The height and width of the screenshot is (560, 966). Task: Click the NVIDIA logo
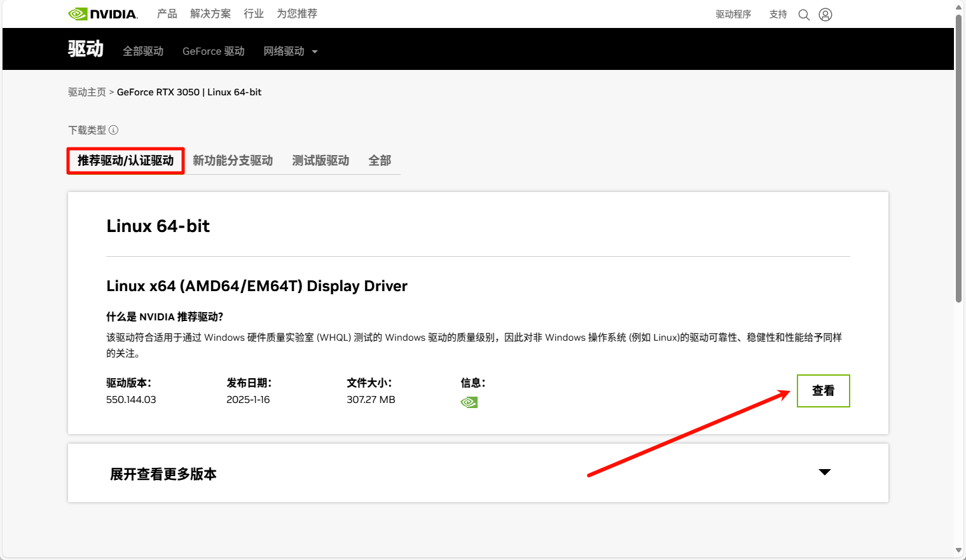tap(102, 14)
